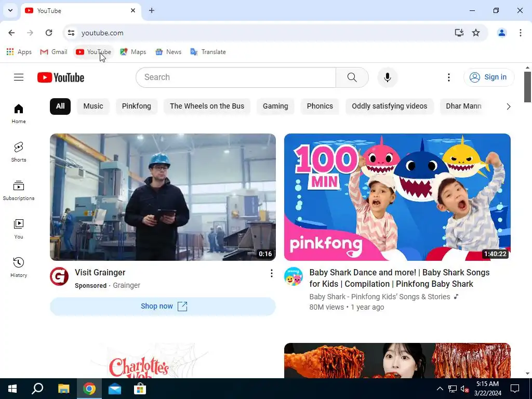Open the Maps bookmark
This screenshot has width=532, height=399.
(x=134, y=52)
